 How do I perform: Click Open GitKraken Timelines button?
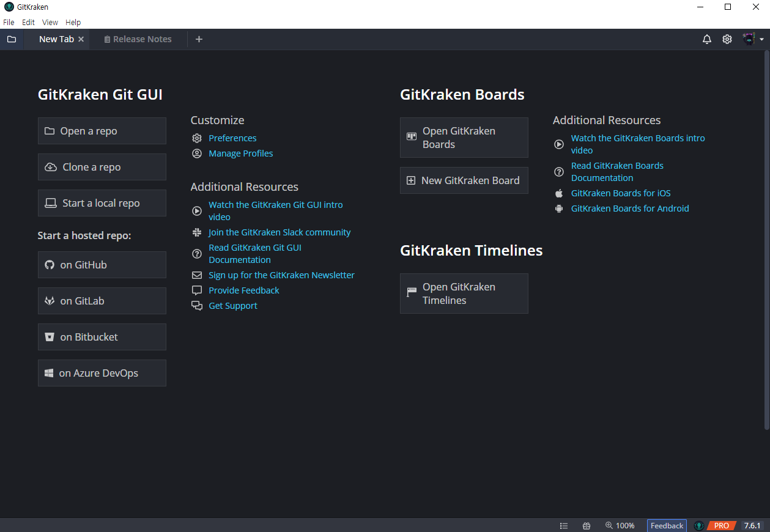pos(464,294)
